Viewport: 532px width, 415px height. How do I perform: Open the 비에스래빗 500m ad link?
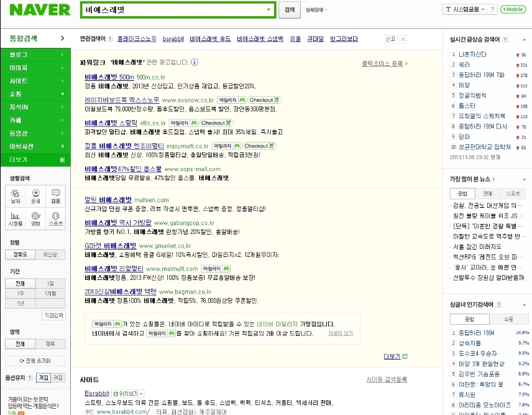point(109,77)
